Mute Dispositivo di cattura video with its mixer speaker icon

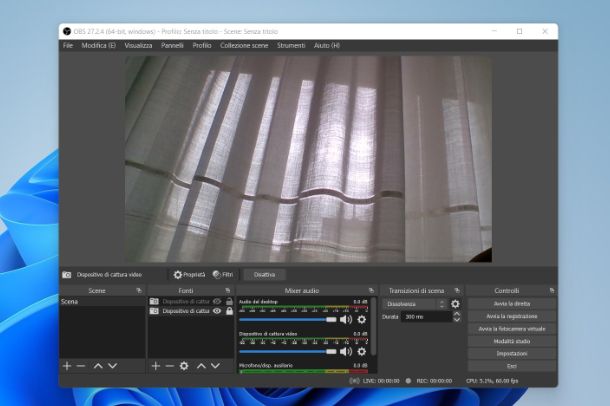tap(345, 352)
